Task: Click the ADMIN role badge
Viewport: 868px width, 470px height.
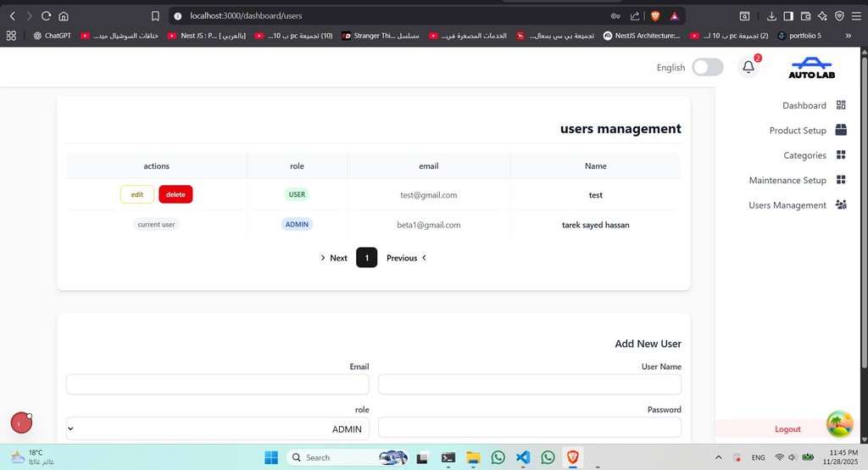Action: (x=297, y=225)
